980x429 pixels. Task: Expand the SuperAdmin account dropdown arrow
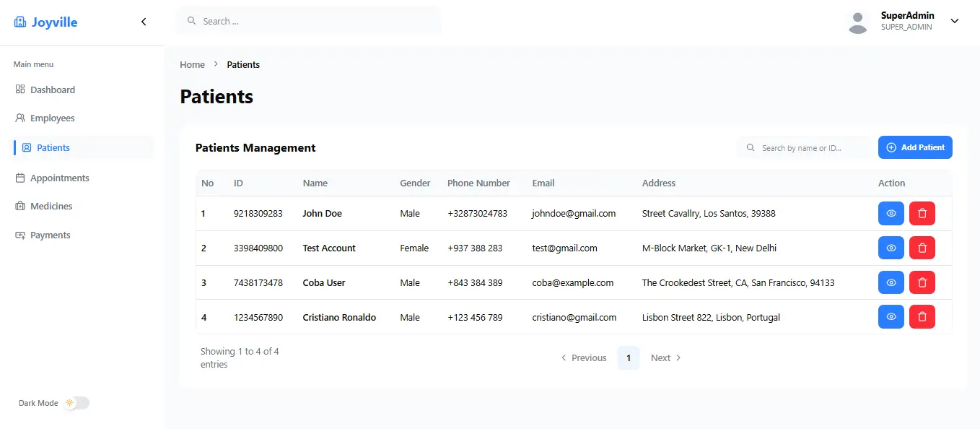click(x=955, y=21)
